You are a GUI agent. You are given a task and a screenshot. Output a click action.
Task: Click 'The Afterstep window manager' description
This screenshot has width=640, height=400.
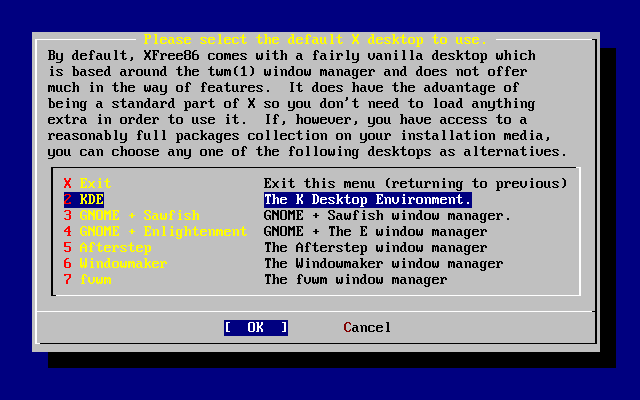375,248
